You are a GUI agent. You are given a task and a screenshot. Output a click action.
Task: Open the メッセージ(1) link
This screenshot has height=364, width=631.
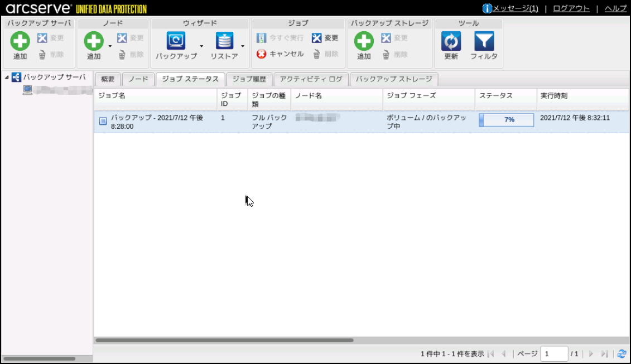click(x=510, y=8)
